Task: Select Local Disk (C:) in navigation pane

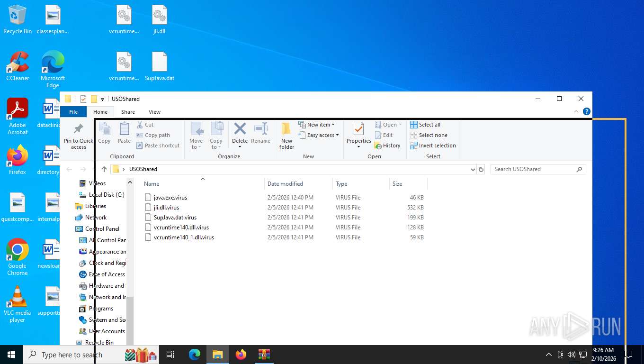Action: [x=107, y=195]
